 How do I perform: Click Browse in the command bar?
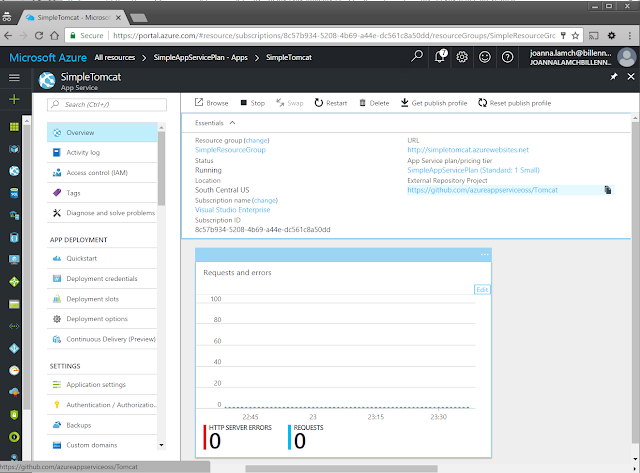click(x=211, y=103)
